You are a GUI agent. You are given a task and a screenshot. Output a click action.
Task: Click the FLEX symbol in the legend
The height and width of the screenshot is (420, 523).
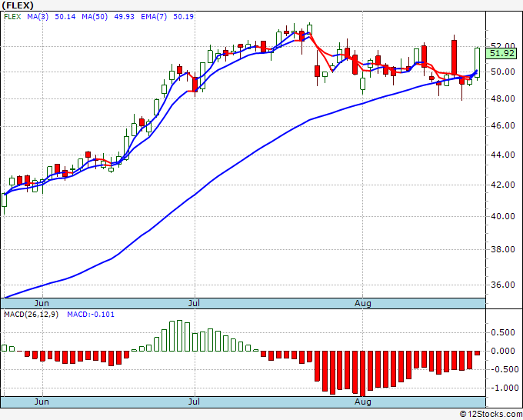point(12,17)
